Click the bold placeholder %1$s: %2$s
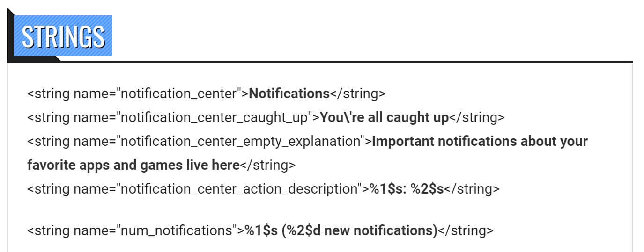This screenshot has width=644, height=252. click(x=406, y=189)
